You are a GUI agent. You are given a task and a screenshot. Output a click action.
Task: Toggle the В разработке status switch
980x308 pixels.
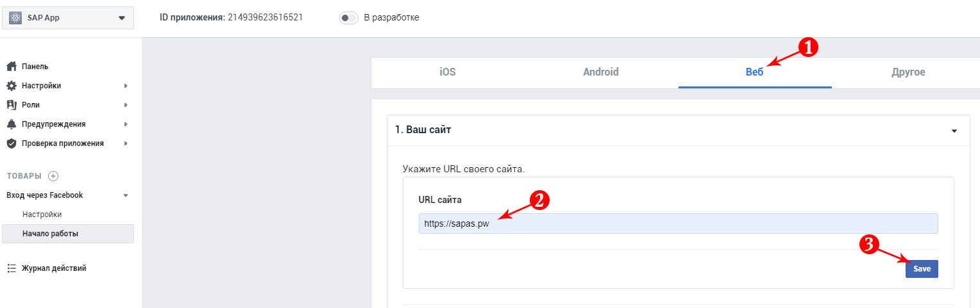[x=348, y=18]
